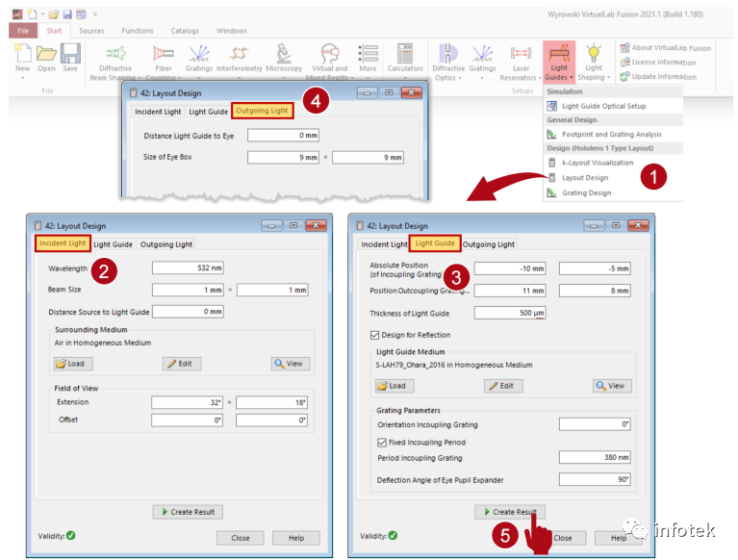This screenshot has height=560, width=738.
Task: Click View under Surrounding Medium
Action: (291, 364)
